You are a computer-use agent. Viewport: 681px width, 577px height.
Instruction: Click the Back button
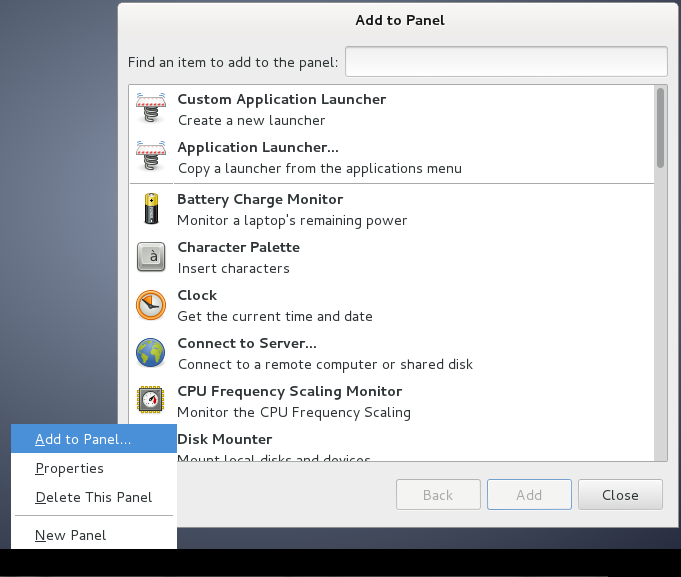pos(438,495)
